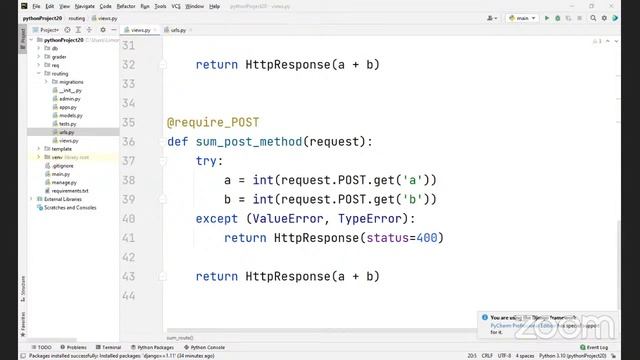
Task: Click the Run with Coverage icon
Action: coord(568,18)
